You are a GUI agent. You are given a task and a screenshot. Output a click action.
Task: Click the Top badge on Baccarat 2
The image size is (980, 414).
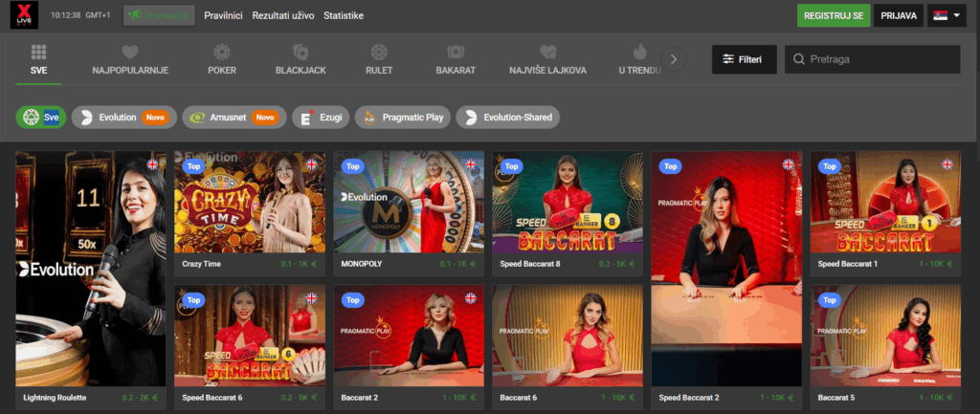[353, 300]
